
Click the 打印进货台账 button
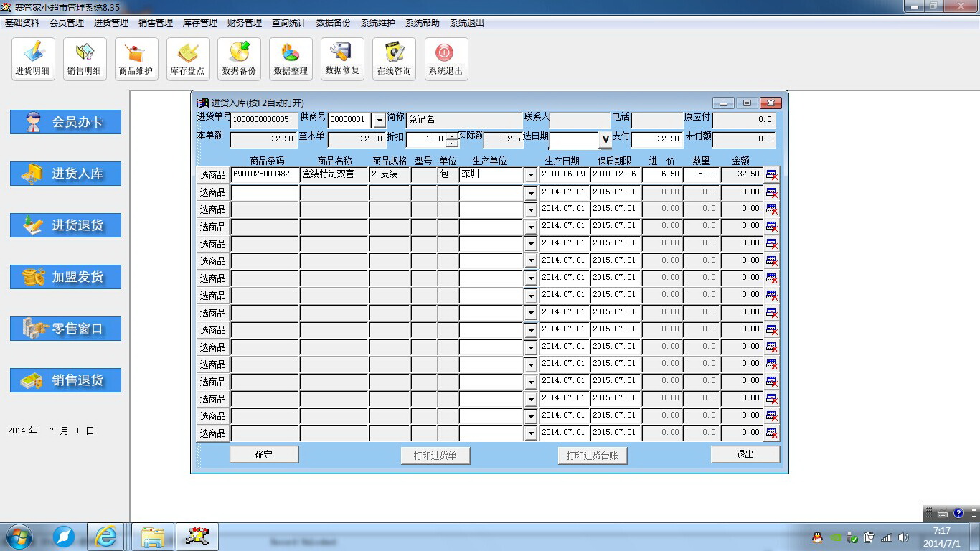pyautogui.click(x=593, y=456)
